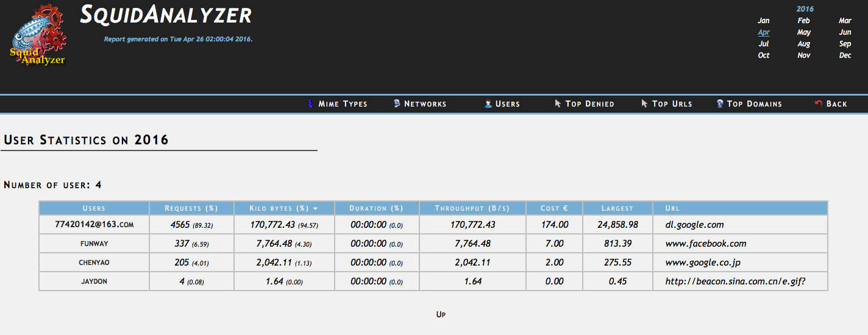Open the Top Domains menu item
The image size is (868, 335).
[754, 104]
